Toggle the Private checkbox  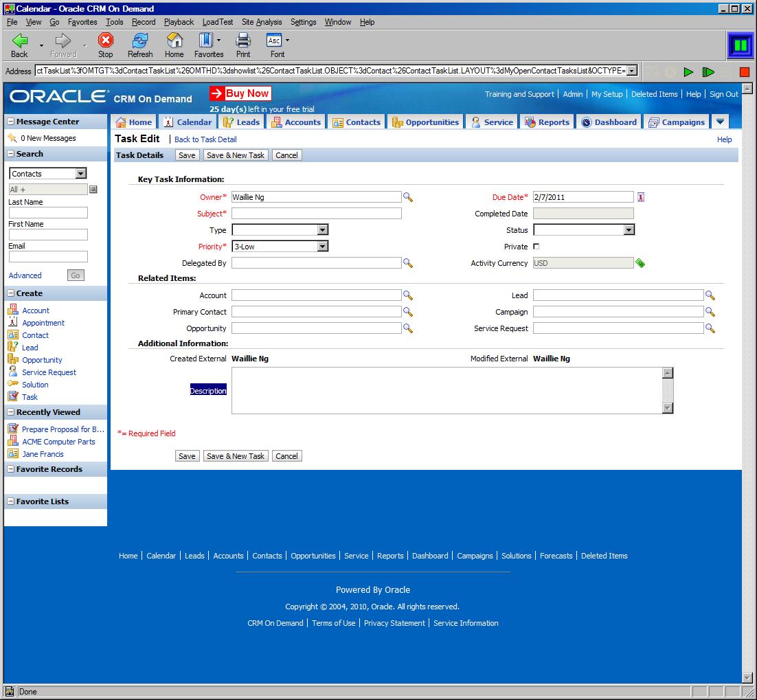[x=536, y=247]
